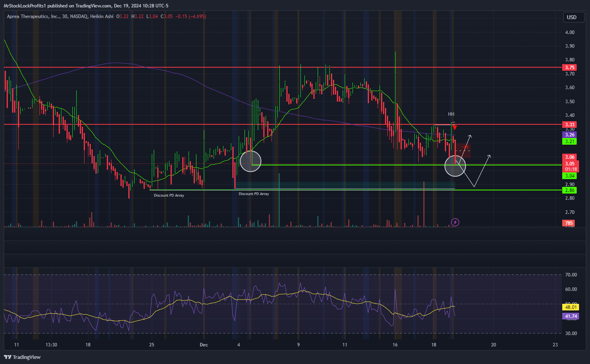
Task: Select the red 3.33 price label
Action: click(570, 125)
